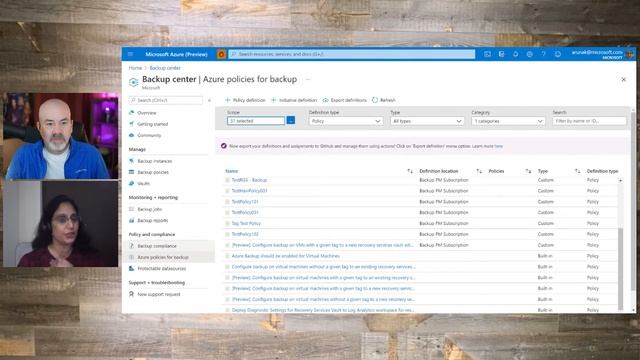Go to the Backup center breadcrumb
Image resolution: width=640 pixels, height=360 pixels.
[x=165, y=68]
